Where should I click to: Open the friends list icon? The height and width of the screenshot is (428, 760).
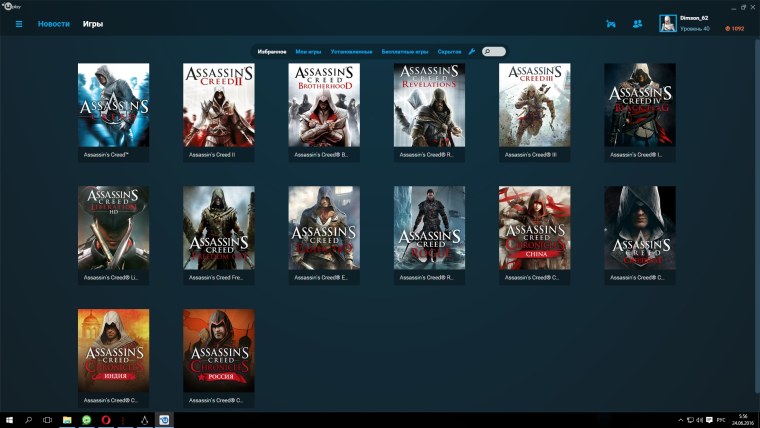[638, 24]
